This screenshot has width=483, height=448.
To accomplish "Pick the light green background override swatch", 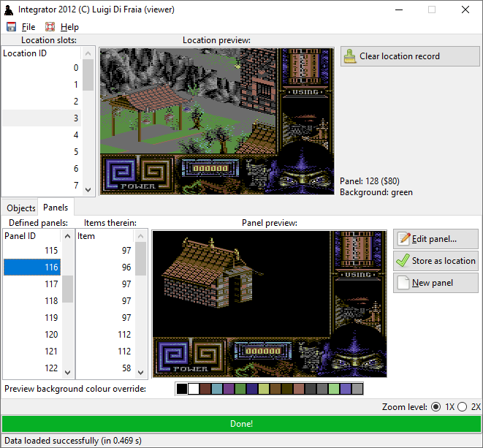I will tap(334, 389).
